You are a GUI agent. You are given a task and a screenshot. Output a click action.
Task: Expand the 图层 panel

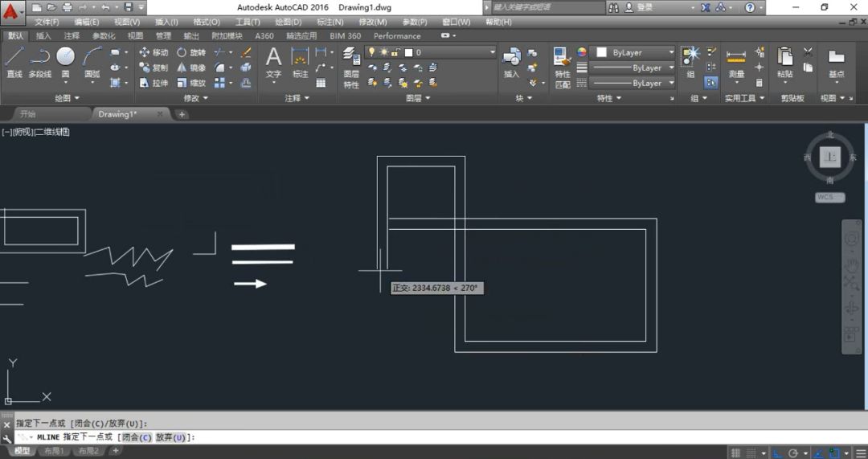(418, 98)
